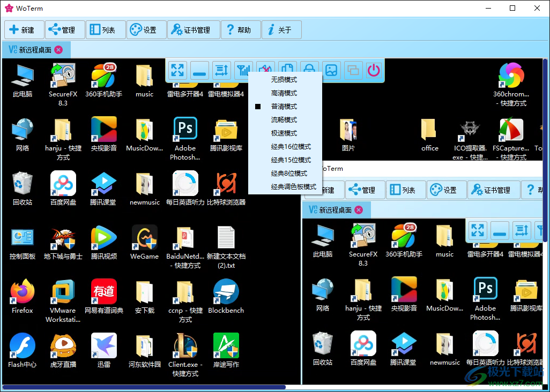Screen dimensions: 550x392
Task: Click the 网易有道词典 desktop icon
Action: 104,297
